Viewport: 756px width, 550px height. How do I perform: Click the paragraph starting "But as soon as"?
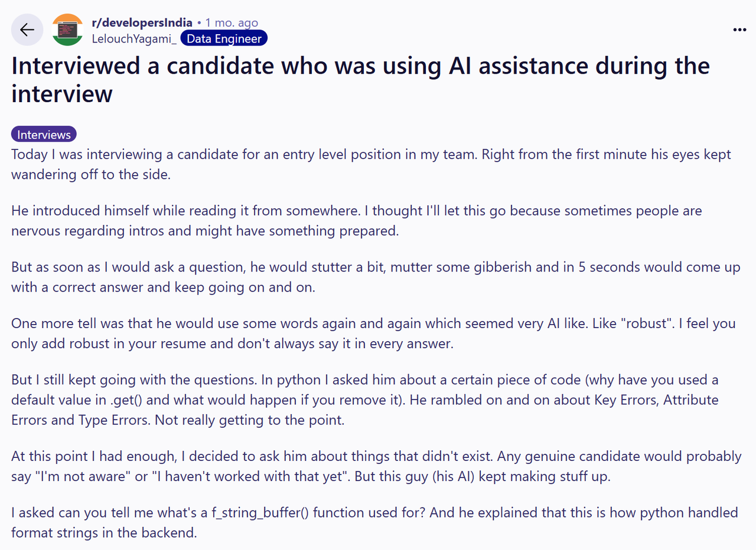375,277
